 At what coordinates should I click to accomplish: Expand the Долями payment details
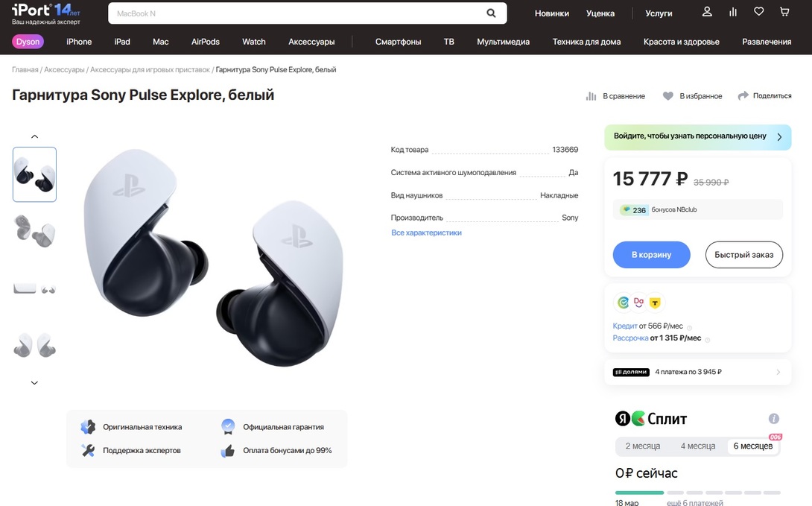[x=778, y=372]
